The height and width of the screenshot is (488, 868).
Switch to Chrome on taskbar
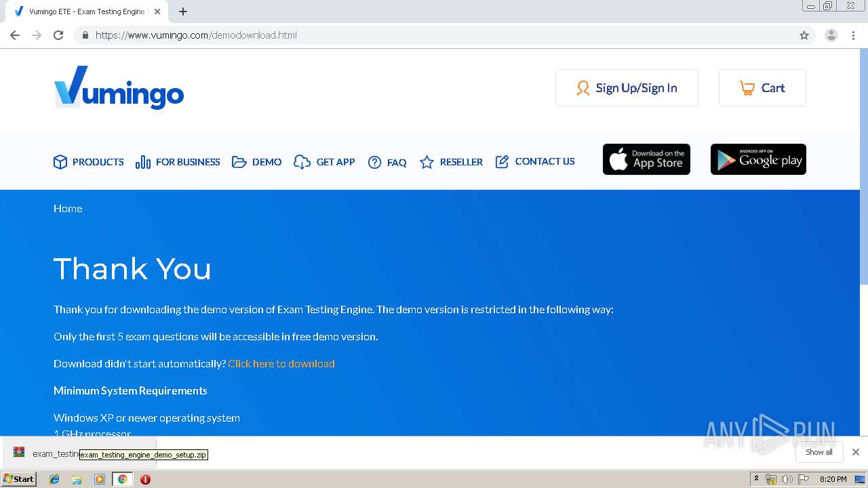click(122, 479)
